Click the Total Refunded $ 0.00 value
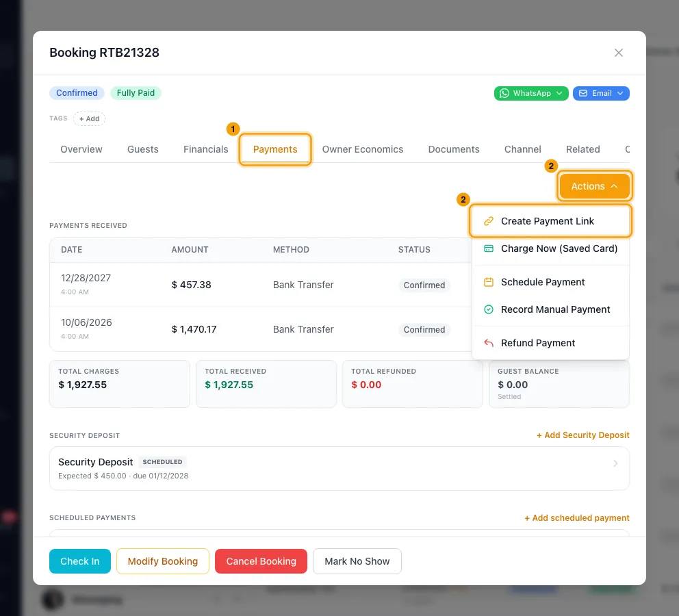The image size is (679, 616). pyautogui.click(x=366, y=385)
